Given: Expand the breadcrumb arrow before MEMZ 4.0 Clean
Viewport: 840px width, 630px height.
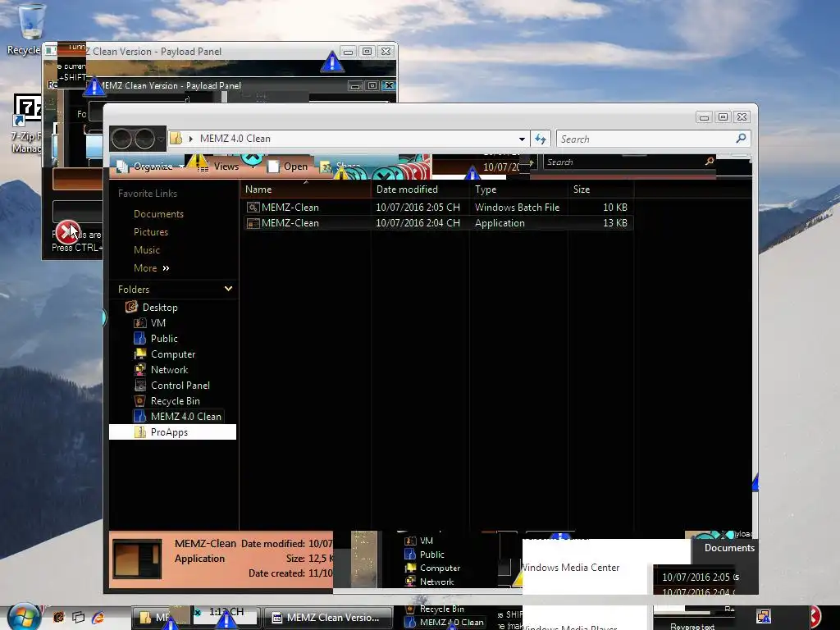Looking at the screenshot, I should tap(190, 139).
